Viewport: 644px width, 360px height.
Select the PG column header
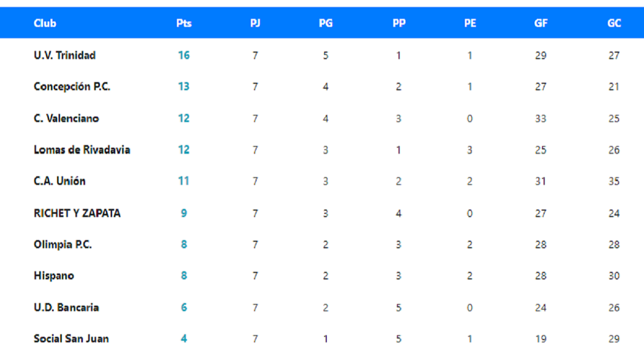[325, 23]
